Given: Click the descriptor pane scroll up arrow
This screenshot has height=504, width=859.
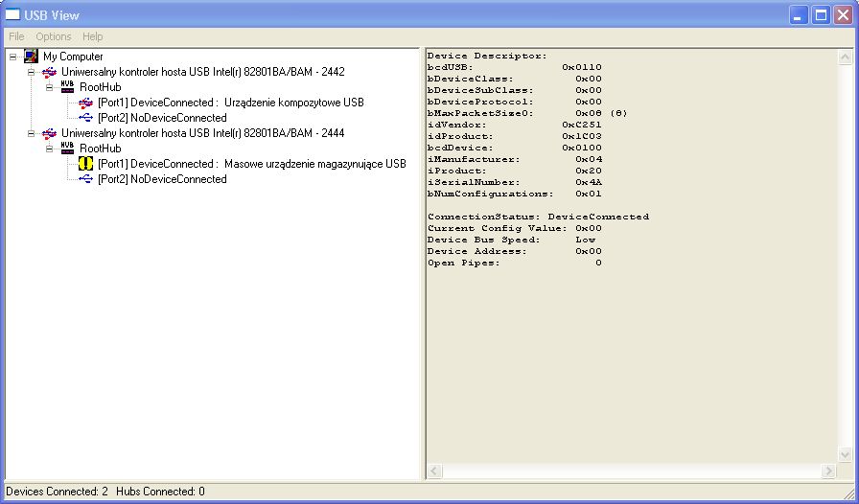Looking at the screenshot, I should (x=845, y=57).
